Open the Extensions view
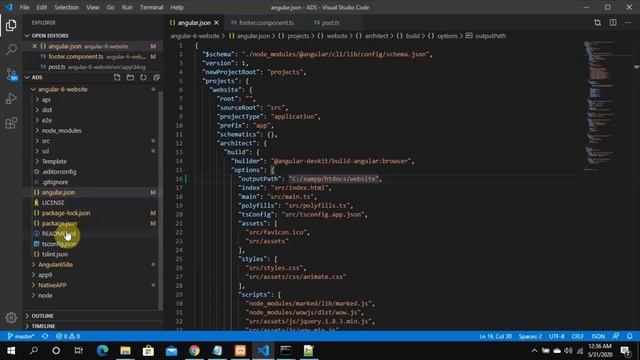This screenshot has height=360, width=640. click(x=11, y=123)
